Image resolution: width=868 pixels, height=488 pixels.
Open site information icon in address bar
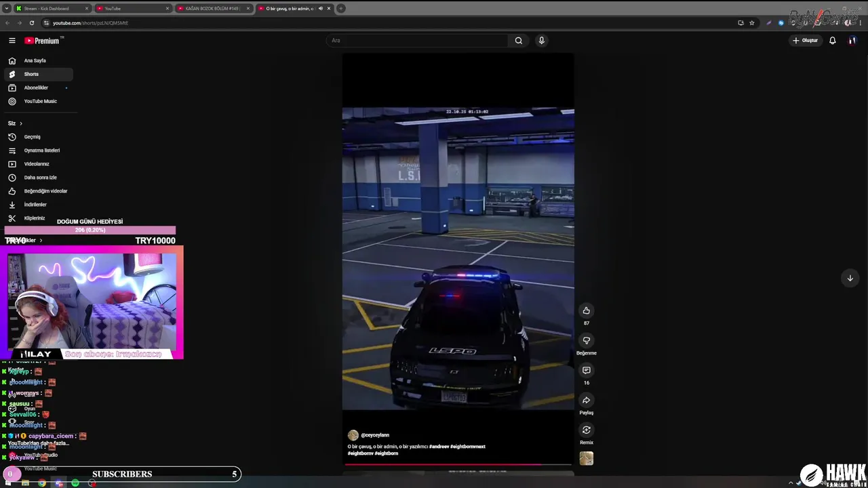point(46,22)
